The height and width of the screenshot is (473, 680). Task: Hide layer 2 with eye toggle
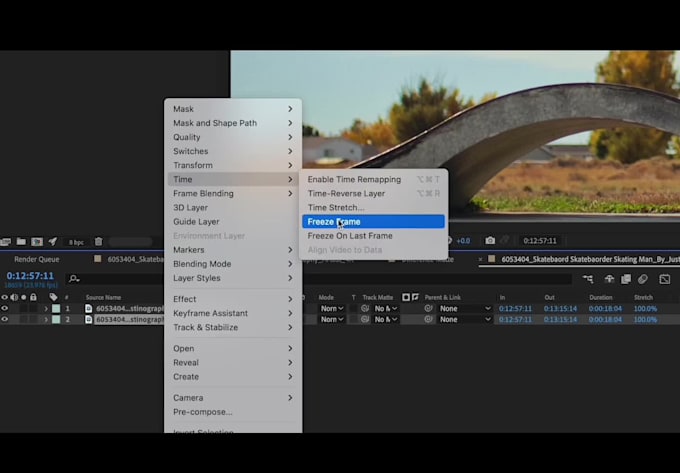click(5, 319)
